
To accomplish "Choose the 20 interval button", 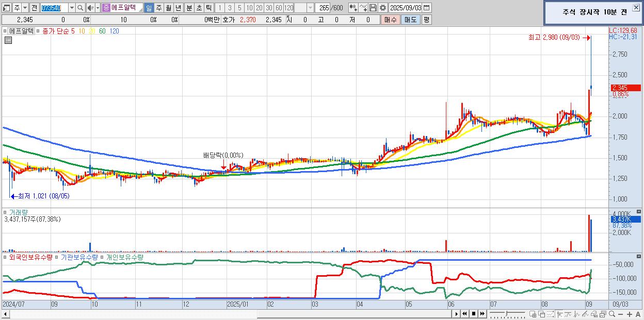I will coord(259,8).
